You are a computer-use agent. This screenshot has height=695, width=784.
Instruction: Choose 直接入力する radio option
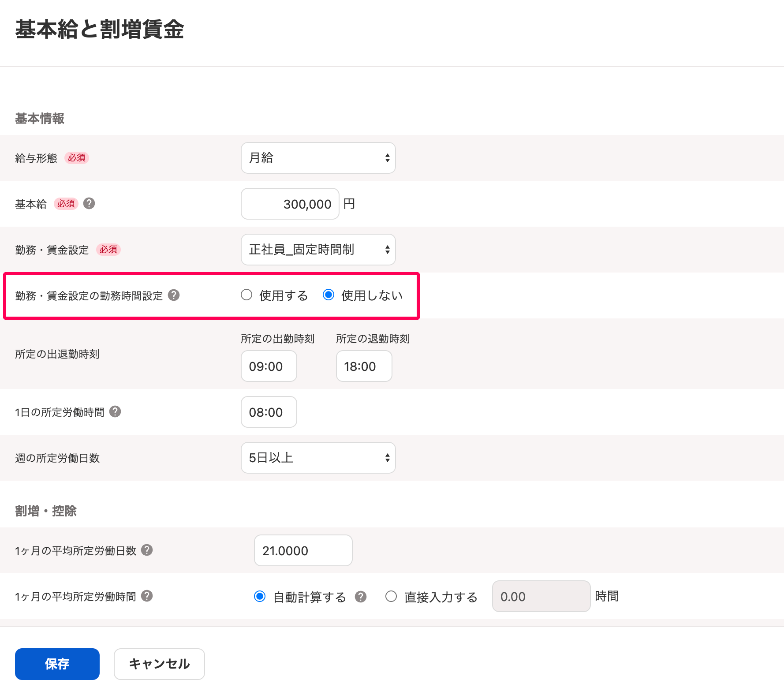pyautogui.click(x=391, y=596)
